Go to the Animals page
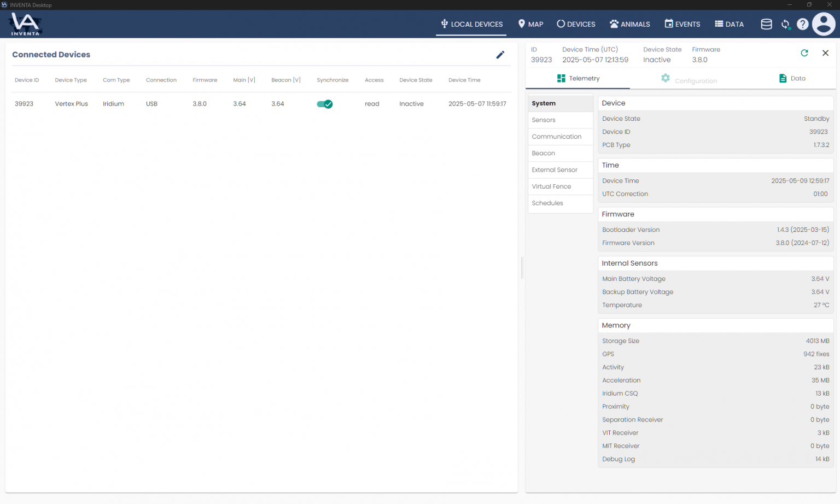840x504 pixels. [629, 24]
